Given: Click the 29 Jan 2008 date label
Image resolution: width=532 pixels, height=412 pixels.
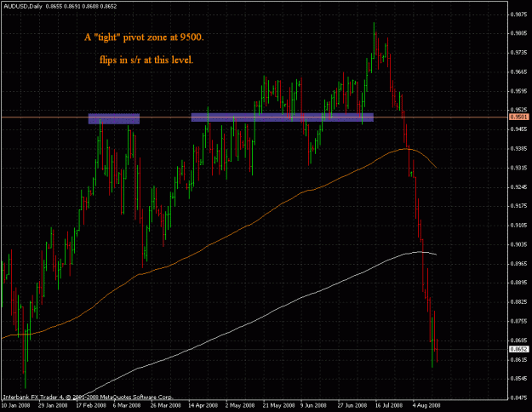Looking at the screenshot, I should (53, 405).
